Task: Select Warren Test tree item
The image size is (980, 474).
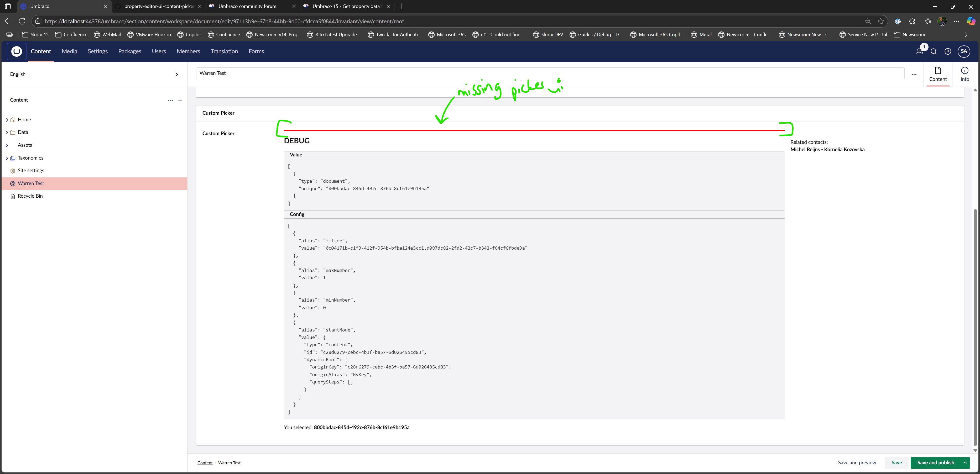Action: click(x=94, y=184)
